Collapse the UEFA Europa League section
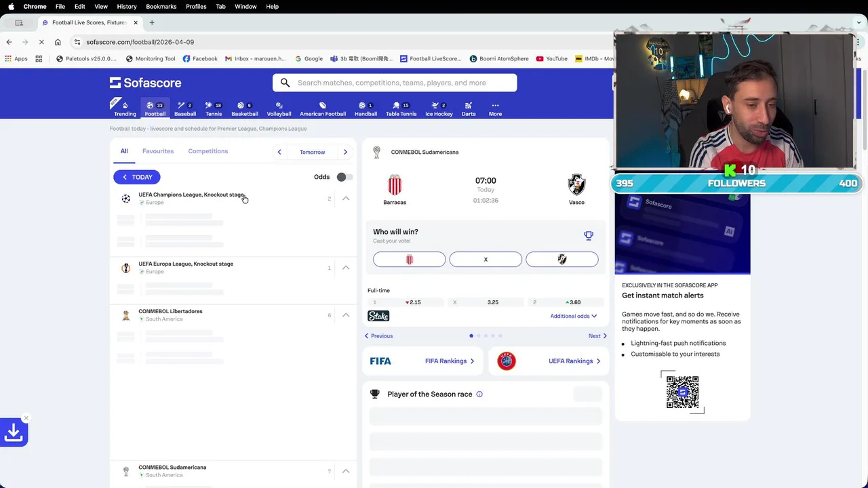 [x=346, y=268]
